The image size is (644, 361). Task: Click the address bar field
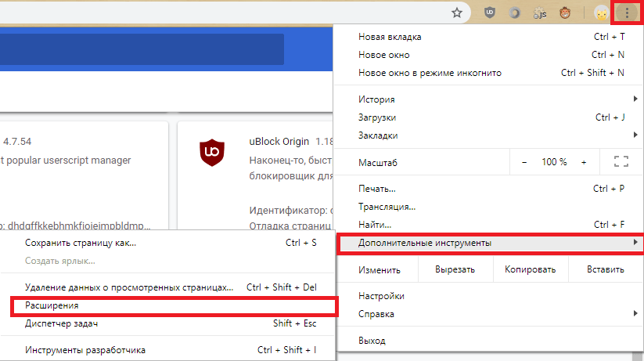(234, 13)
